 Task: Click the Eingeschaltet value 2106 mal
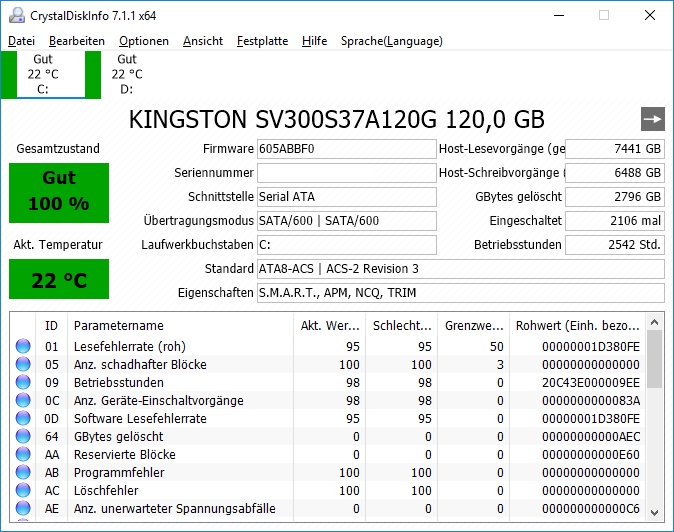pos(615,221)
